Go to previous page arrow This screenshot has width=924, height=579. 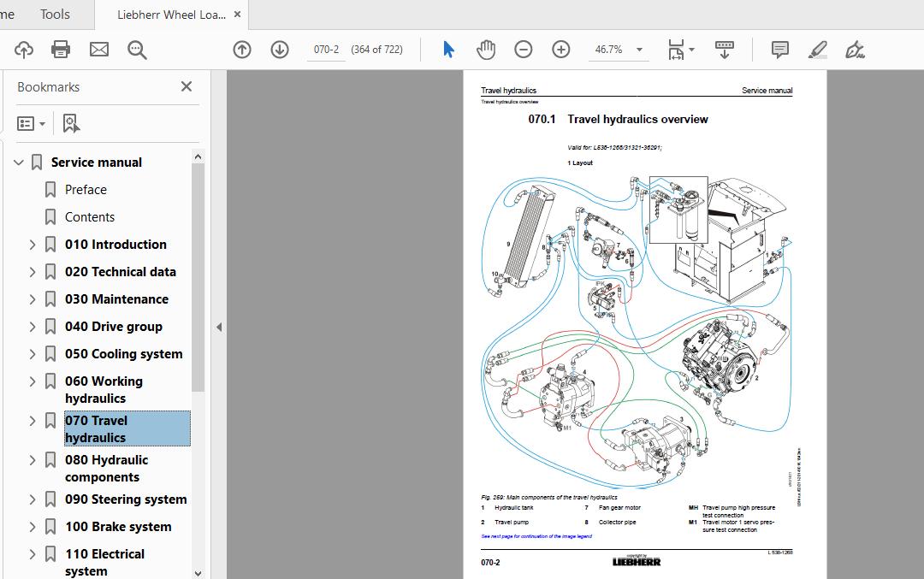[242, 50]
